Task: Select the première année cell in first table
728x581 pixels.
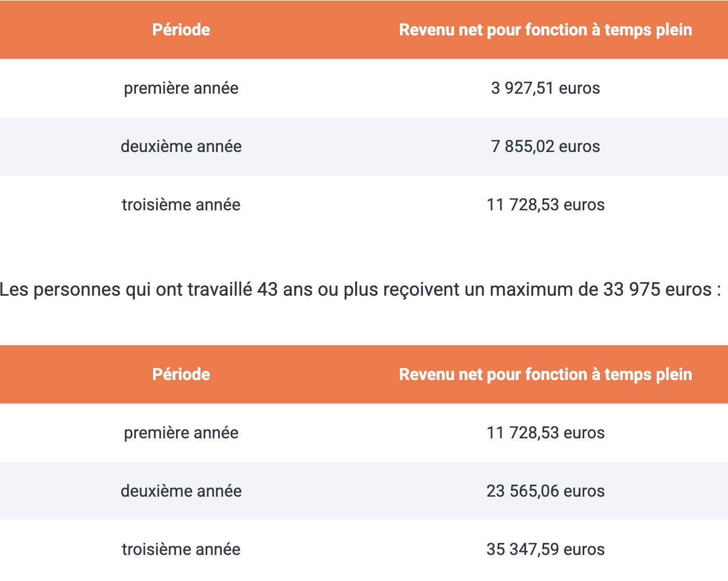Action: 181,88
